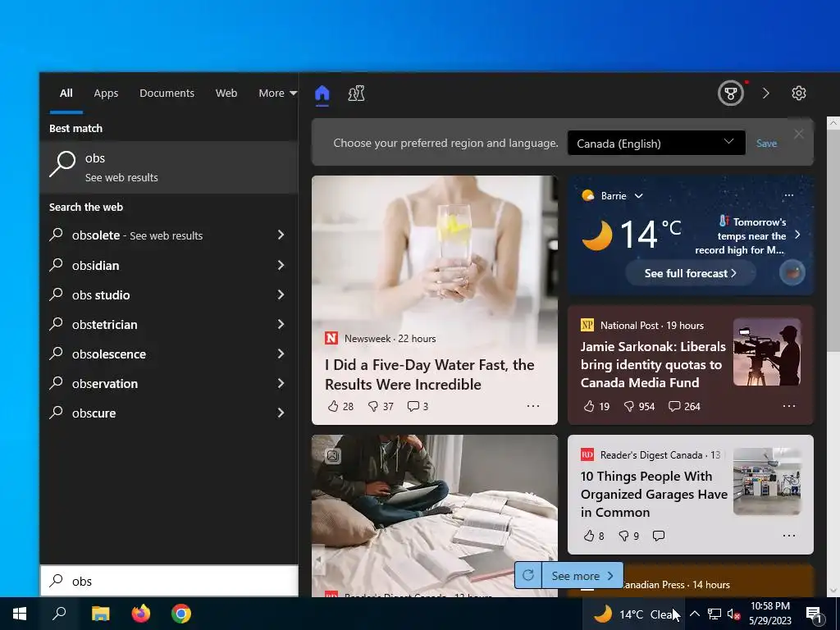Dismiss the region and language banner

click(799, 134)
